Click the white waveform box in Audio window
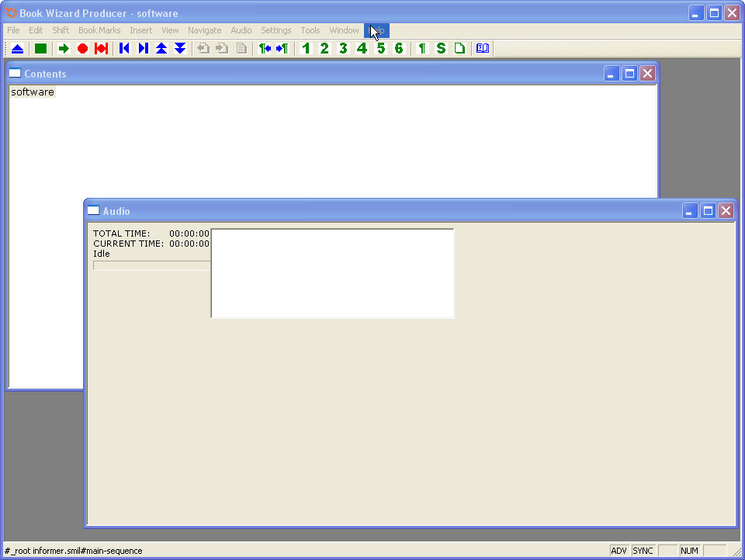Viewport: 745px width, 560px height. click(333, 273)
